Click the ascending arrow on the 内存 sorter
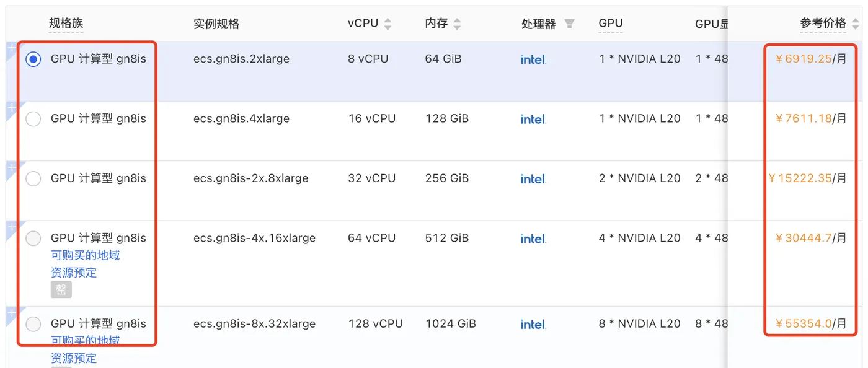Image resolution: width=868 pixels, height=368 pixels. pos(457,20)
